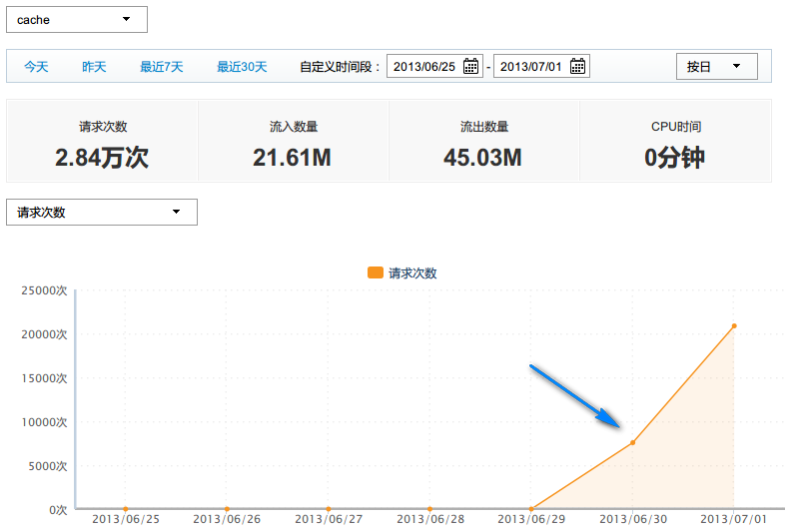Screen dimensions: 795x532
Task: Switch to 最近30天 time range
Action: click(242, 66)
